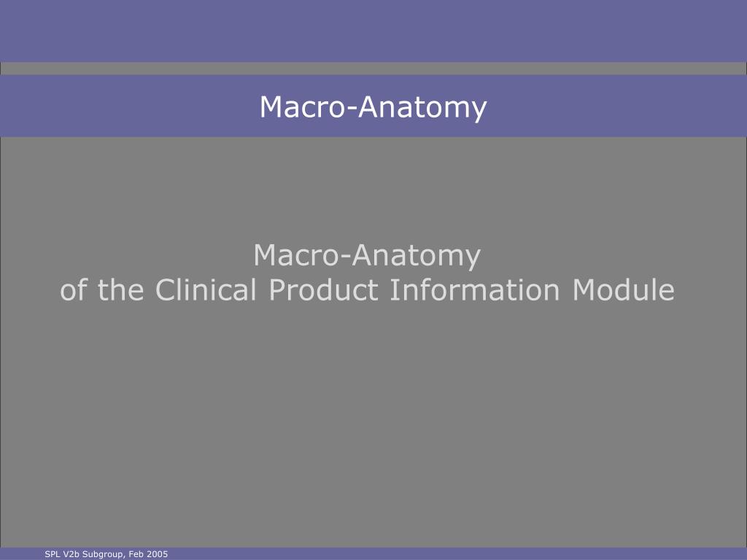Click the words "of the" in the body text

pyautogui.click(x=102, y=289)
